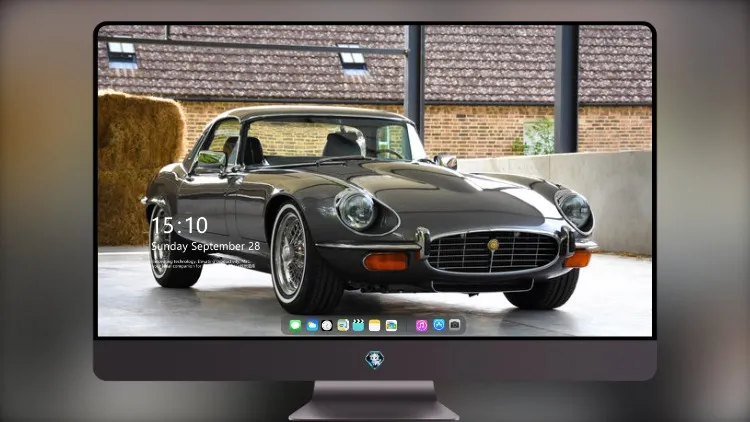Open the photo gallery app in dock

click(391, 325)
